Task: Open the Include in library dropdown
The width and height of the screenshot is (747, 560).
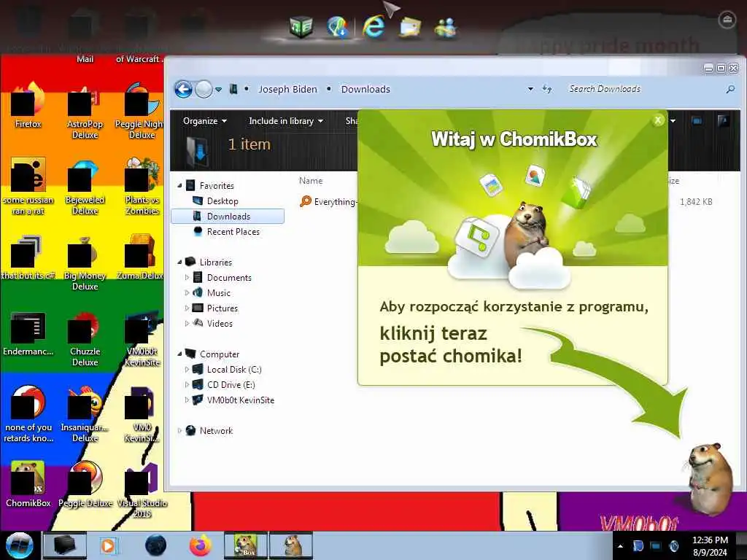Action: click(286, 121)
